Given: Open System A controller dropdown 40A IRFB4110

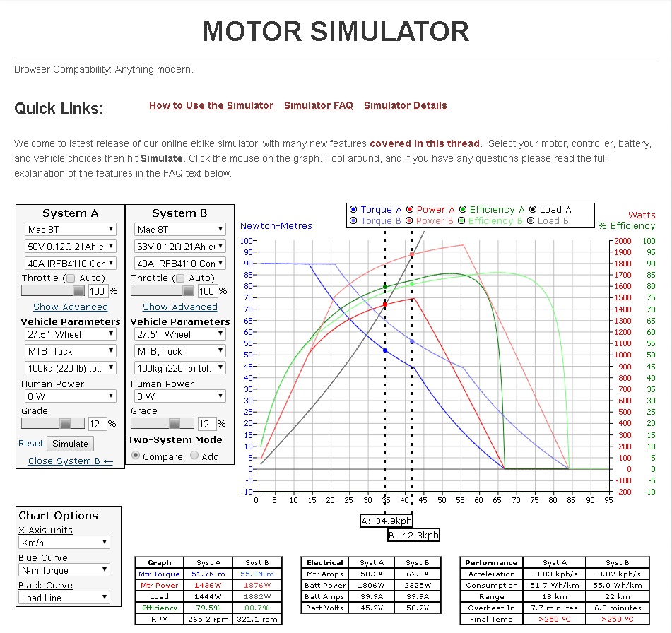Looking at the screenshot, I should click(x=71, y=263).
